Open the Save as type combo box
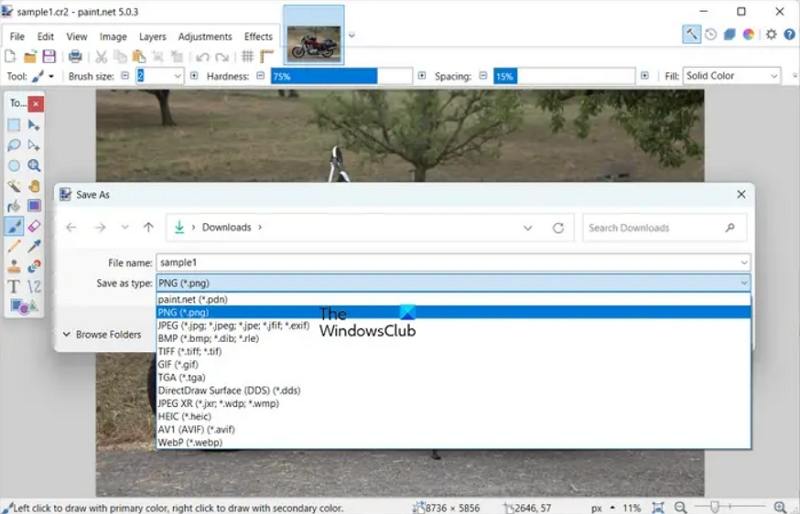The image size is (800, 514). click(453, 283)
